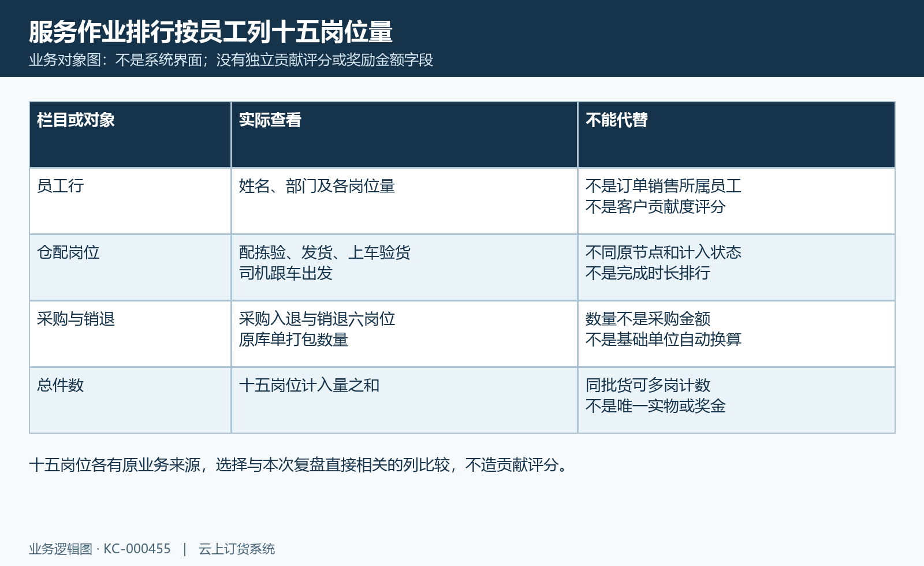
Task: Click the text 不同原节点和计入状态
Action: click(664, 252)
